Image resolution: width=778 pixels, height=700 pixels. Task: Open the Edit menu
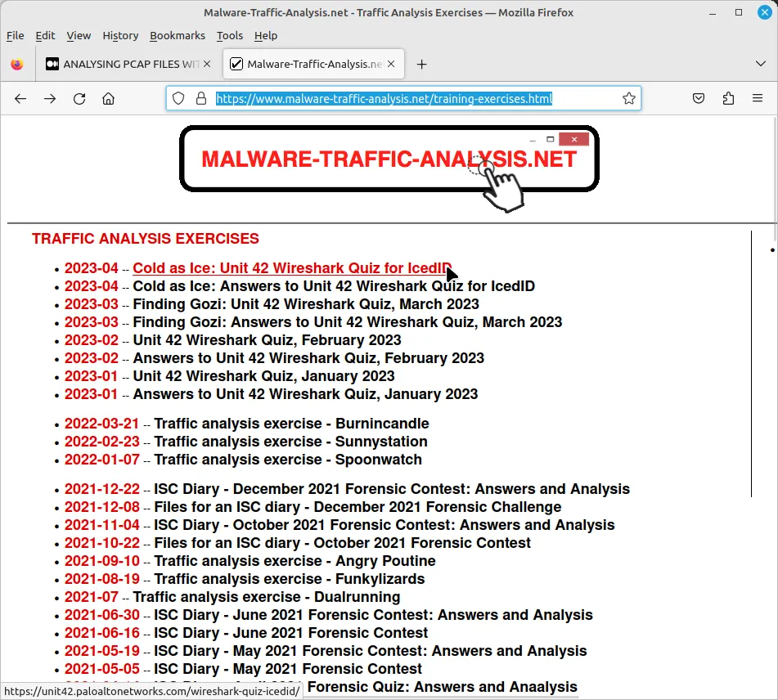(45, 36)
